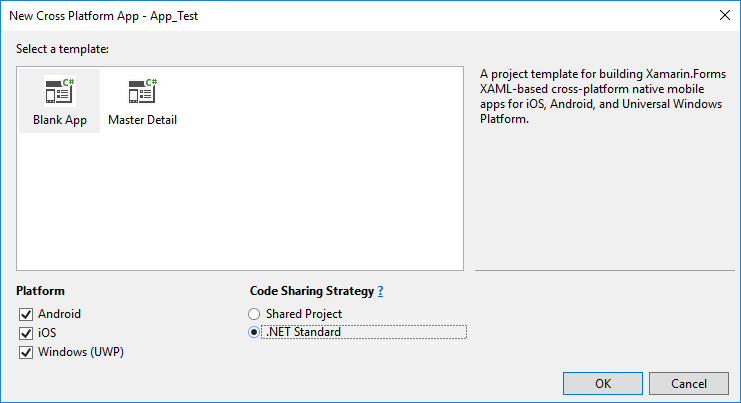Click the 'Android' checkbox label text
Viewport: 741px width, 403px height.
tap(60, 314)
